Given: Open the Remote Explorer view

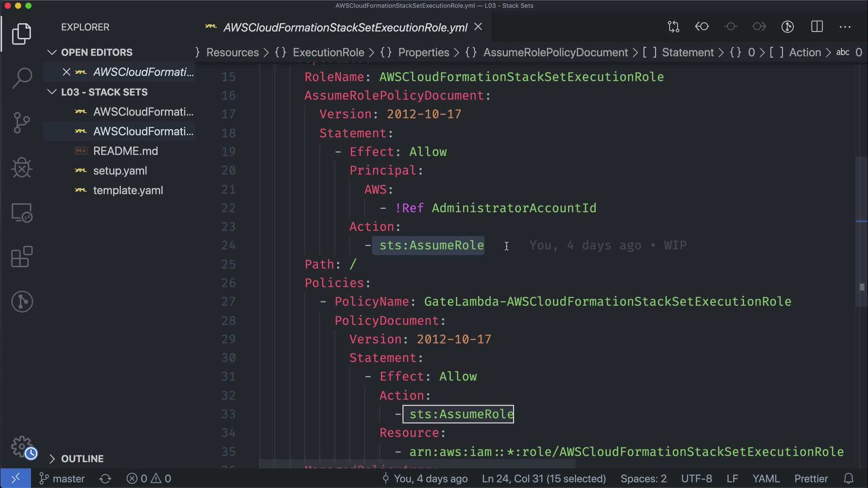Looking at the screenshot, I should point(22,212).
